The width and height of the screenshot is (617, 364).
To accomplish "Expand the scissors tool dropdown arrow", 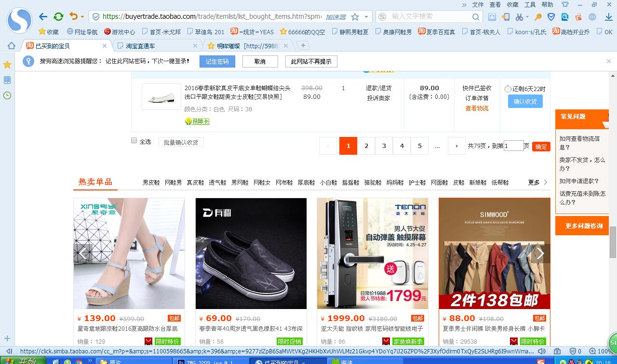I will point(527,16).
